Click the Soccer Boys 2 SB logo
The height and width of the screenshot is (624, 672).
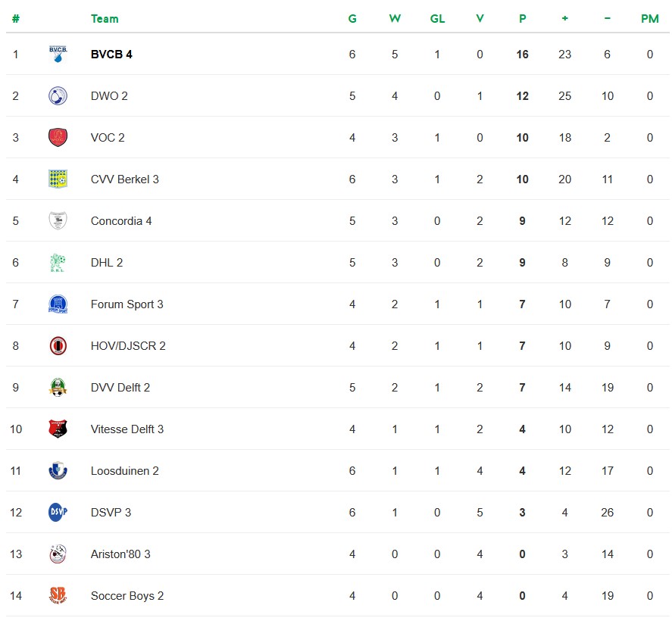tap(58, 596)
